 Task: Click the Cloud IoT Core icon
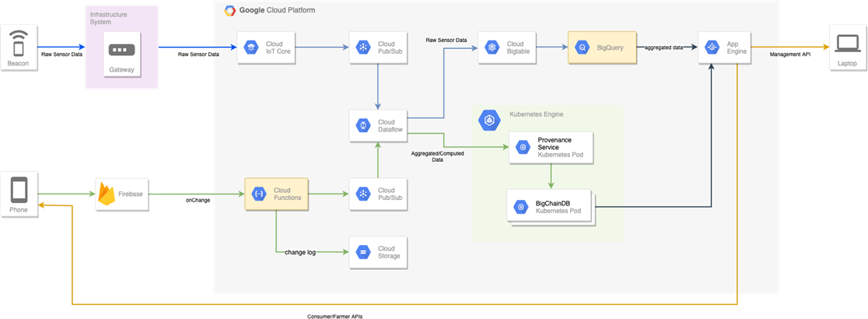pyautogui.click(x=250, y=47)
